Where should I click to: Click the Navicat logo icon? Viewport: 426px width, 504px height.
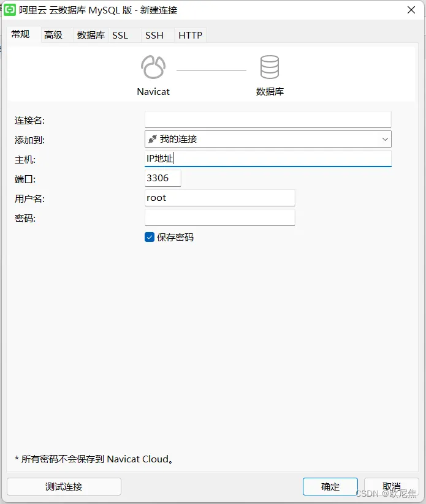(x=153, y=67)
